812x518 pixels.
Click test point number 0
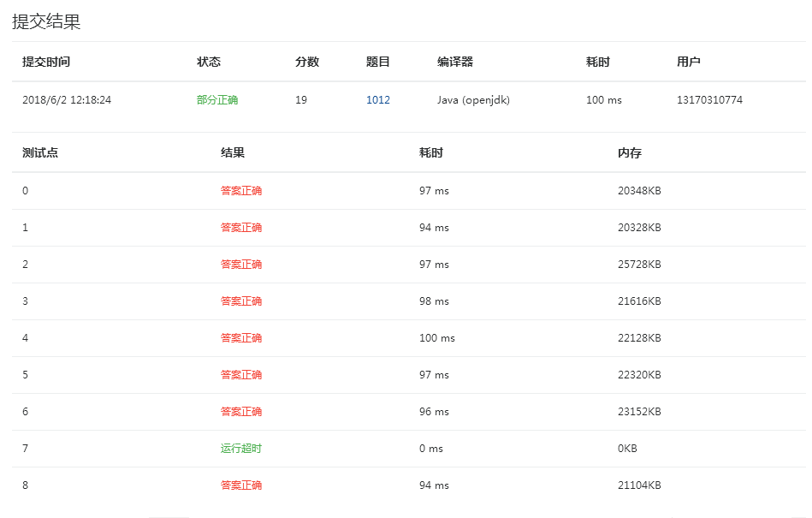click(x=26, y=191)
